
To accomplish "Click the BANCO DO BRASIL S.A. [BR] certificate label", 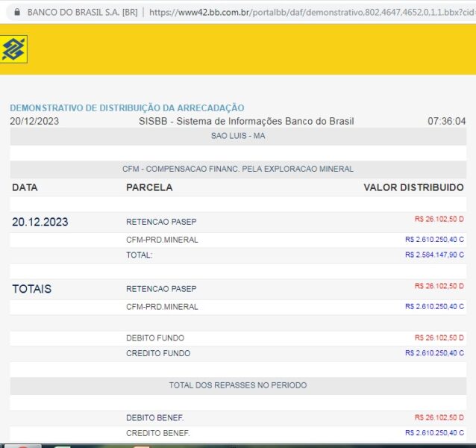I will coord(82,13).
